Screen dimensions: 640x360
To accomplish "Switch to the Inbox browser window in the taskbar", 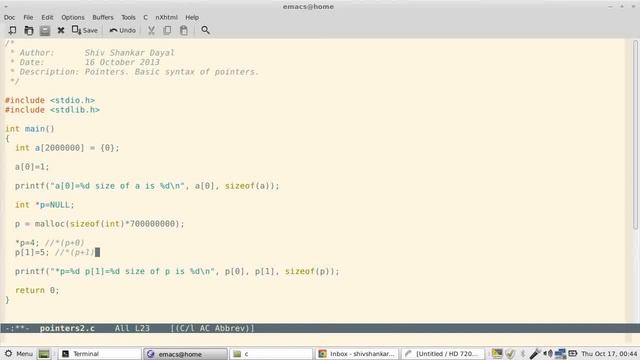I will tap(357, 353).
